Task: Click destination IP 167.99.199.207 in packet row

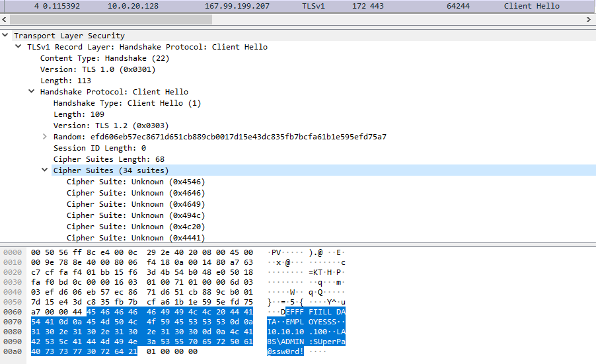Action: (237, 6)
